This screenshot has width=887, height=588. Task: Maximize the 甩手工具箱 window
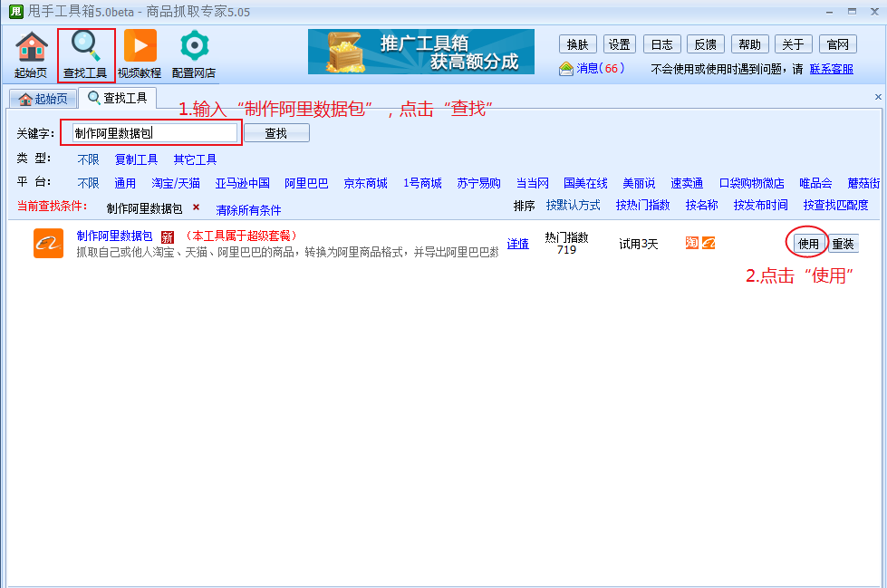[852, 11]
